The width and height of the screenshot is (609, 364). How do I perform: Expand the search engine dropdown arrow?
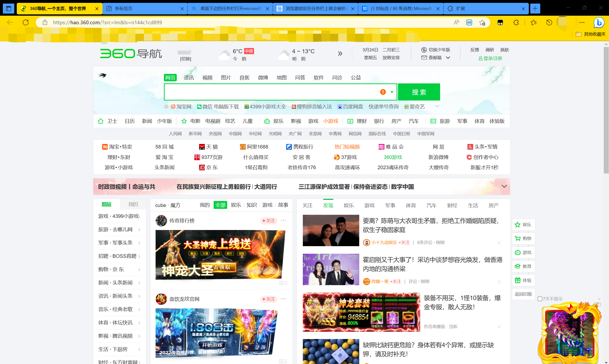[392, 92]
